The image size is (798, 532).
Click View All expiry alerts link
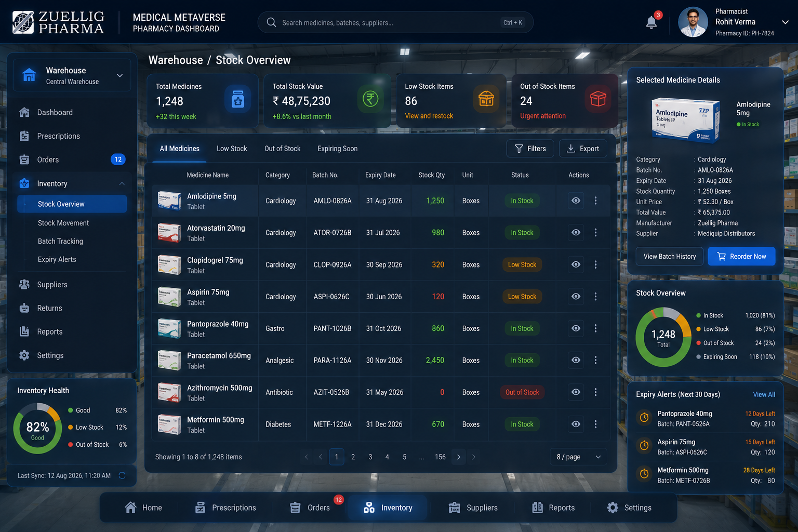click(x=764, y=394)
